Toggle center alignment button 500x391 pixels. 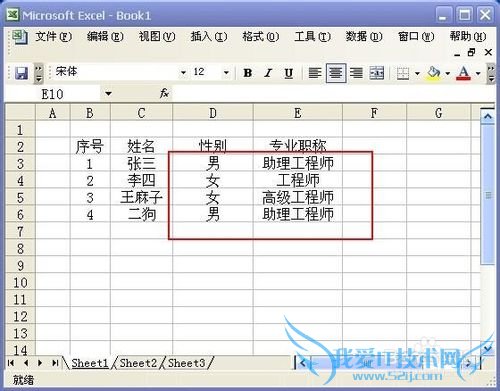tap(336, 73)
